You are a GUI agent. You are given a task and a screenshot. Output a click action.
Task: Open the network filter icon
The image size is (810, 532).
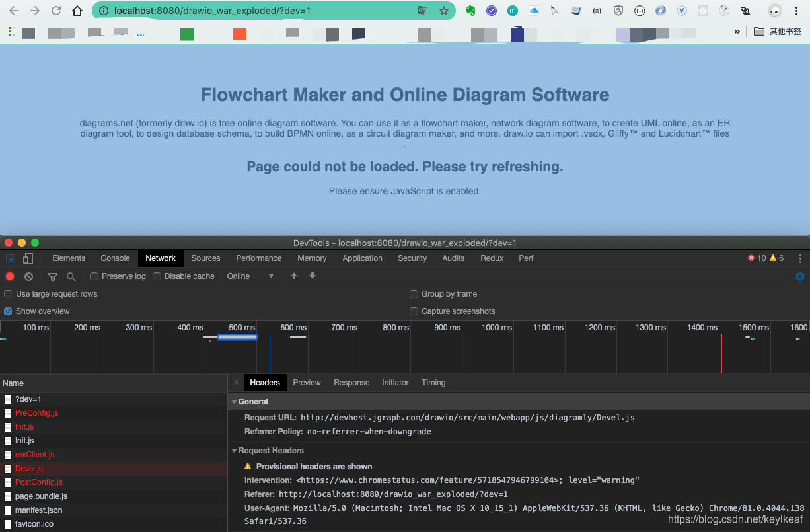coord(53,276)
